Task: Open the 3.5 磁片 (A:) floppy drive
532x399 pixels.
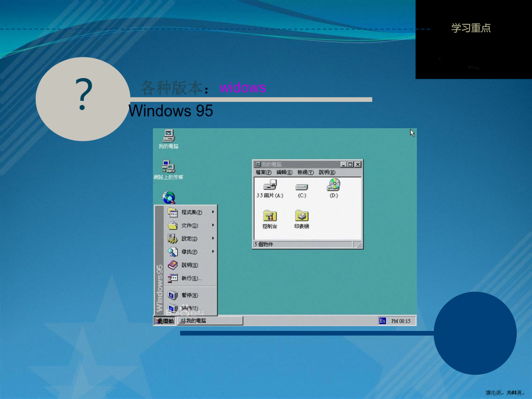Action: (x=270, y=189)
